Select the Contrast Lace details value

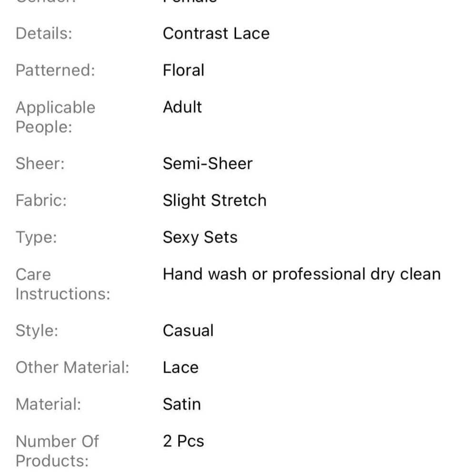pos(216,33)
